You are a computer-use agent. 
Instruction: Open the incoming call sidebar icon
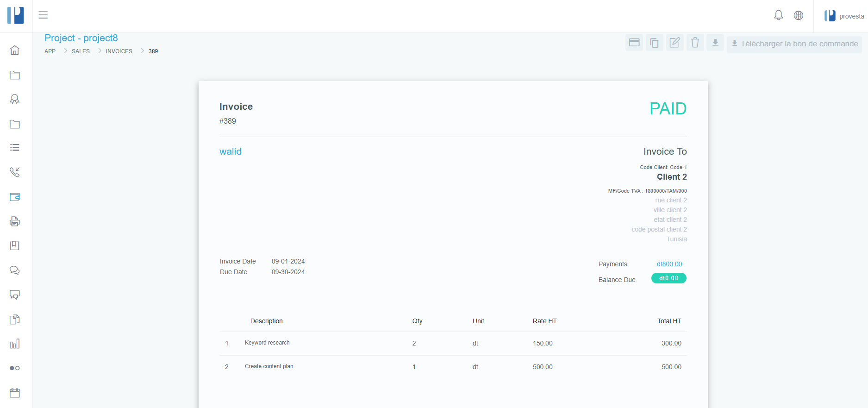tap(15, 172)
